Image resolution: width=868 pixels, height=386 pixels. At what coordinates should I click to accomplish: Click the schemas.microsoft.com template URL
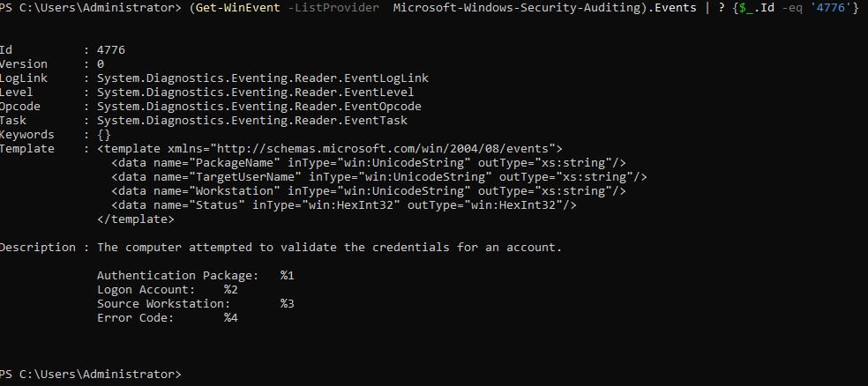[x=385, y=149]
